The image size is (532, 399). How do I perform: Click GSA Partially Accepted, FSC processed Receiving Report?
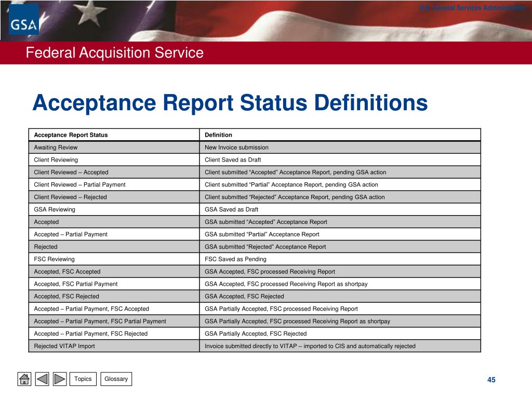(x=340, y=309)
